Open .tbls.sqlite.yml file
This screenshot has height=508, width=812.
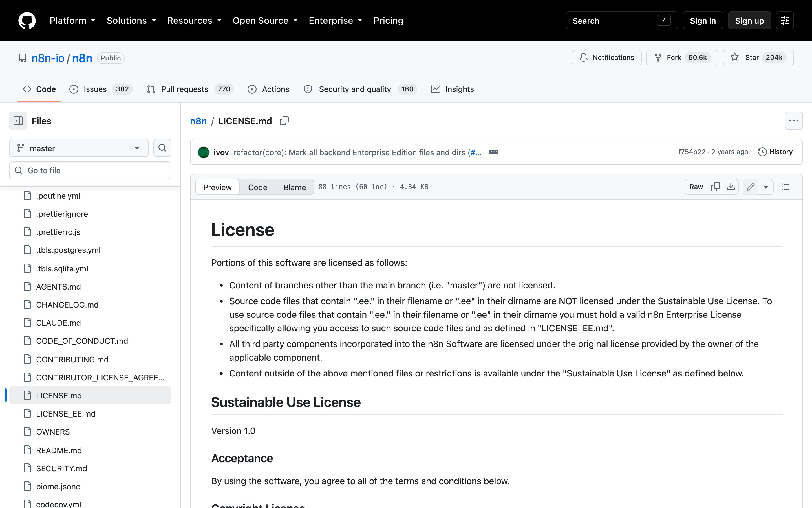coord(90,268)
